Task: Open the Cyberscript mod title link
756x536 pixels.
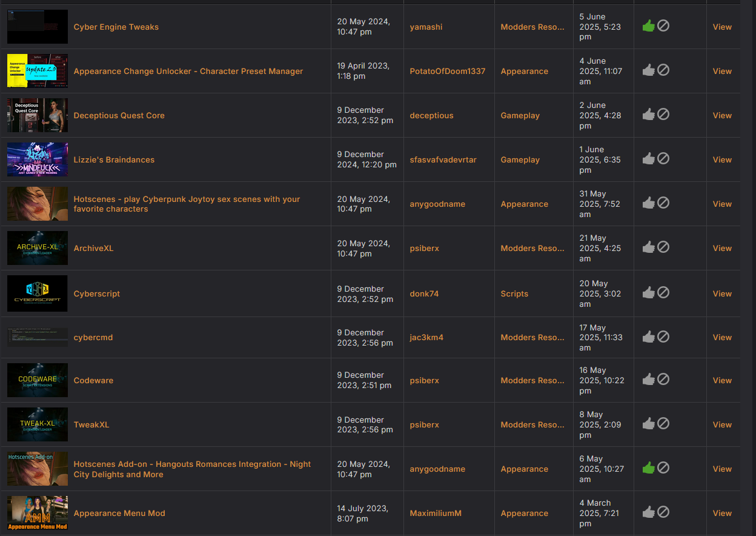Action: point(97,293)
